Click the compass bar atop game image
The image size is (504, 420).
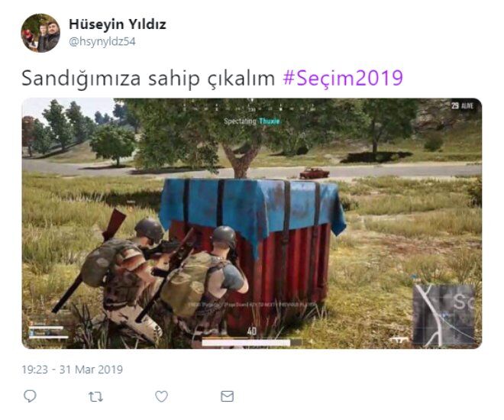[252, 108]
